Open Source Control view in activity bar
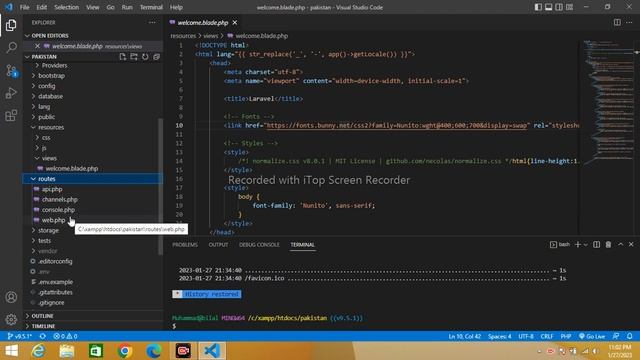Viewport: 640px width, 360px height. 11,71
